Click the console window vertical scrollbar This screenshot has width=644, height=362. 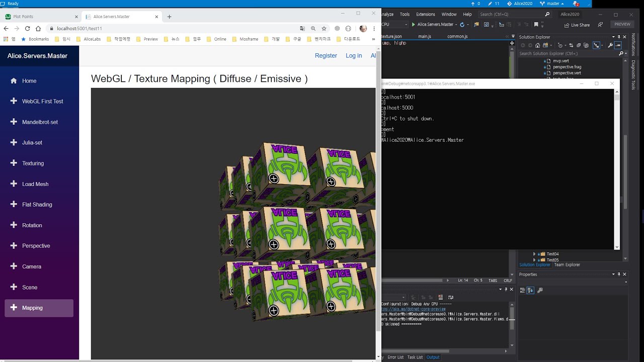click(x=617, y=169)
